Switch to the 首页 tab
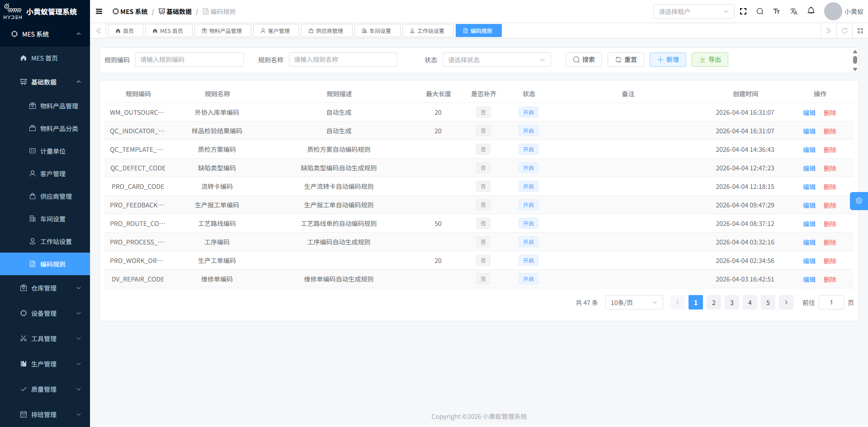868x427 pixels. coord(125,31)
